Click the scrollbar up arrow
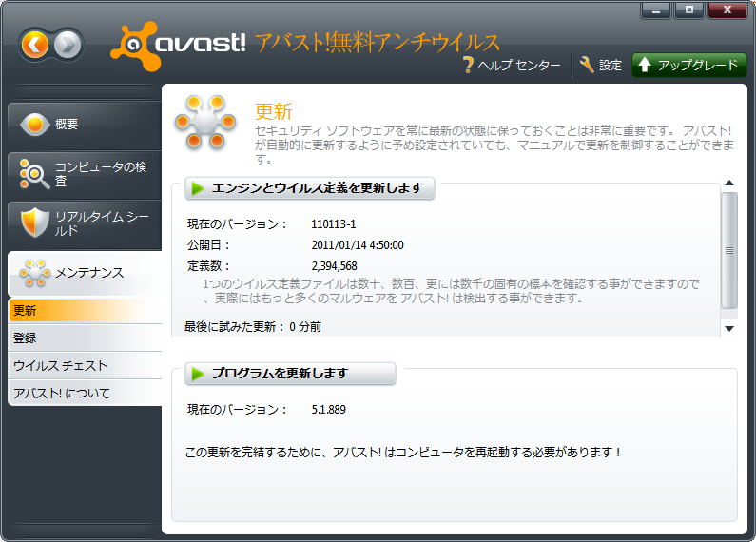 [x=729, y=184]
